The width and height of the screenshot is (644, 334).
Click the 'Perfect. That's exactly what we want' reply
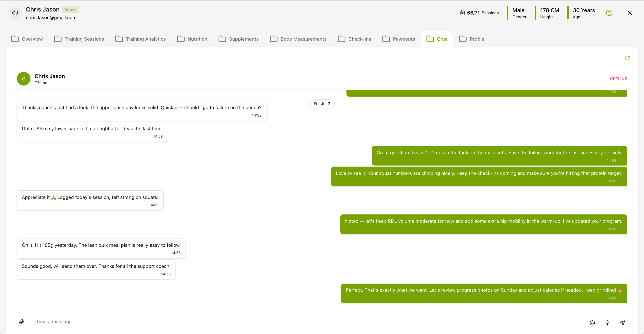pyautogui.click(x=484, y=293)
